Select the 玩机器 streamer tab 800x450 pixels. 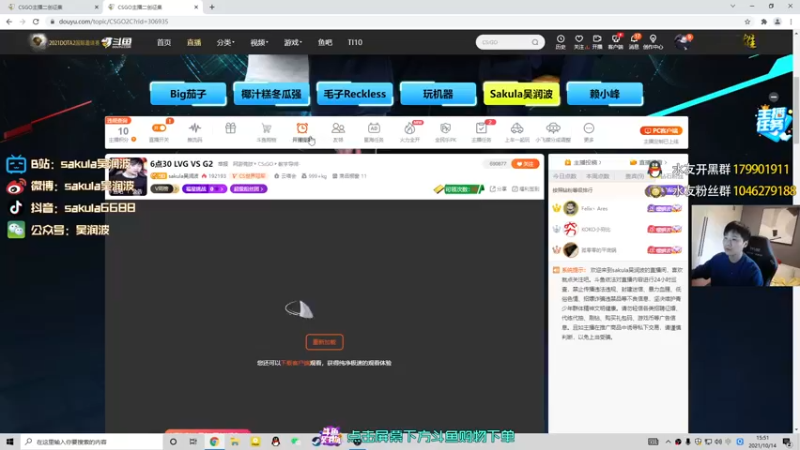(x=438, y=94)
